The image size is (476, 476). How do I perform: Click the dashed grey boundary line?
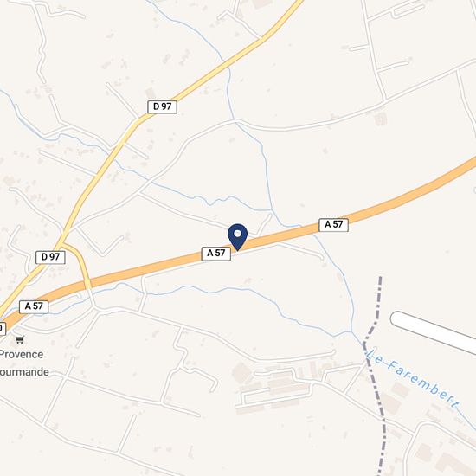click(x=376, y=376)
